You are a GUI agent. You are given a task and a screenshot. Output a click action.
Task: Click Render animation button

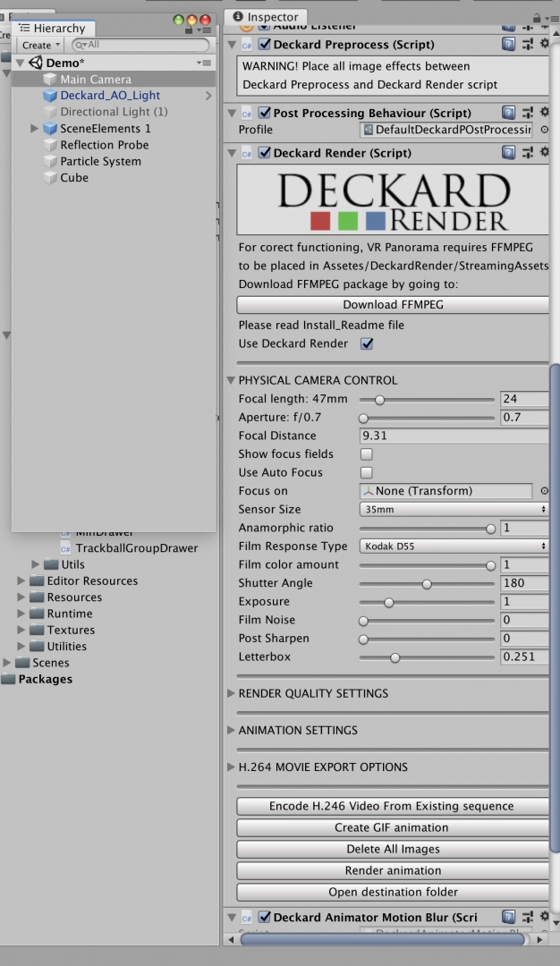point(393,870)
